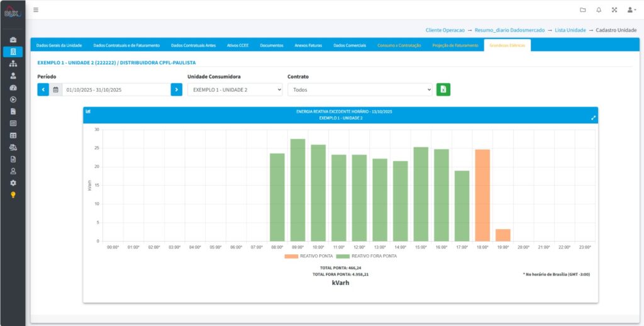The width and height of the screenshot is (644, 326).
Task: Open the briefcase icon in sidebar
Action: click(13, 40)
